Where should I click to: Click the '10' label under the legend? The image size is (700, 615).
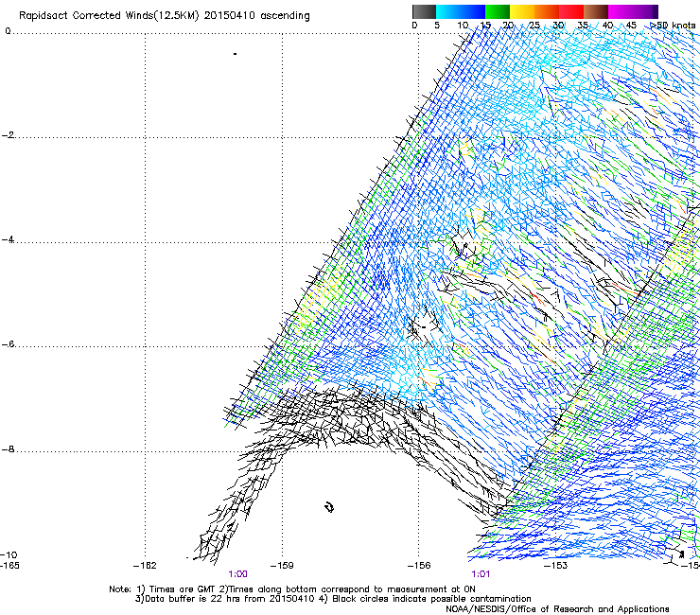pyautogui.click(x=463, y=26)
